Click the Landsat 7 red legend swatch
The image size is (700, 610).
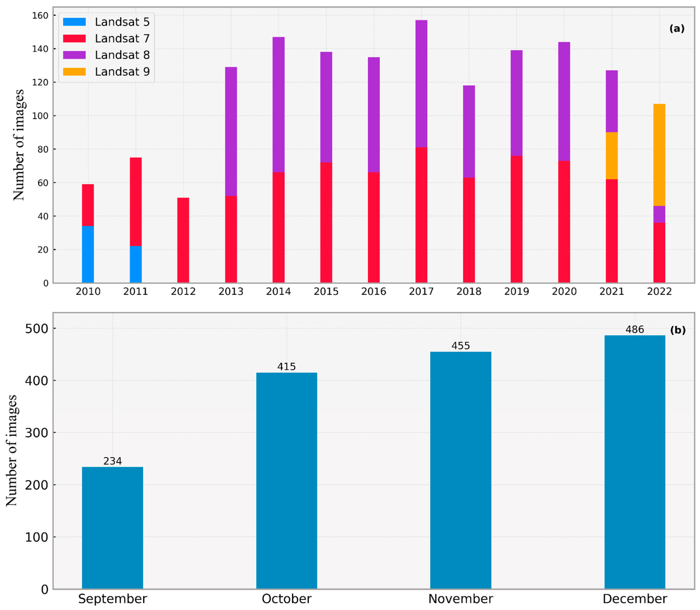74,39
